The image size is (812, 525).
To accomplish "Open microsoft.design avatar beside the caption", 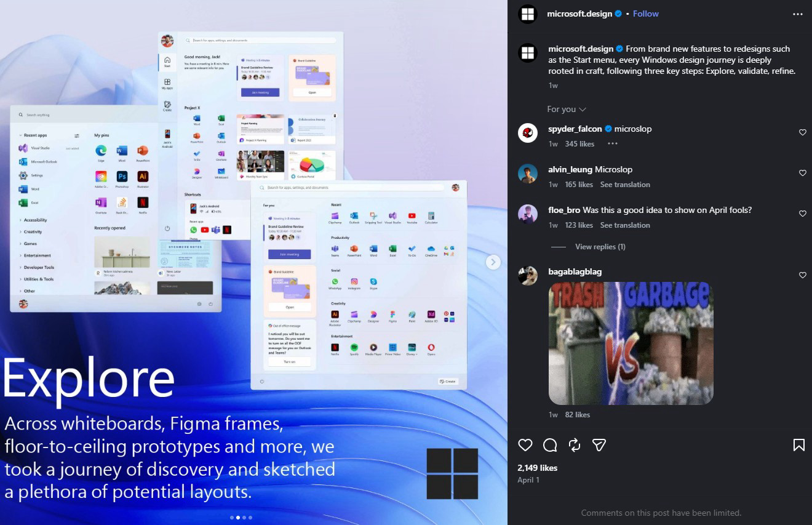I will pos(528,52).
